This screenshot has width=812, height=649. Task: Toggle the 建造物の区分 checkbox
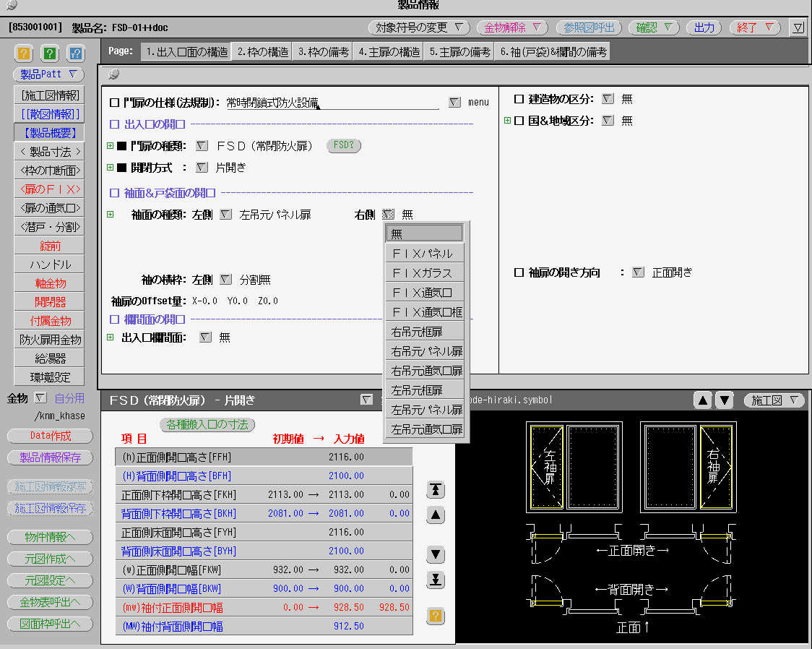tap(519, 99)
